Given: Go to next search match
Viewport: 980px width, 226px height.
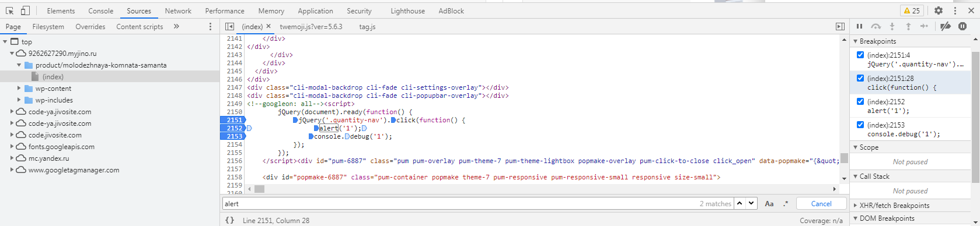Looking at the screenshot, I should 751,203.
